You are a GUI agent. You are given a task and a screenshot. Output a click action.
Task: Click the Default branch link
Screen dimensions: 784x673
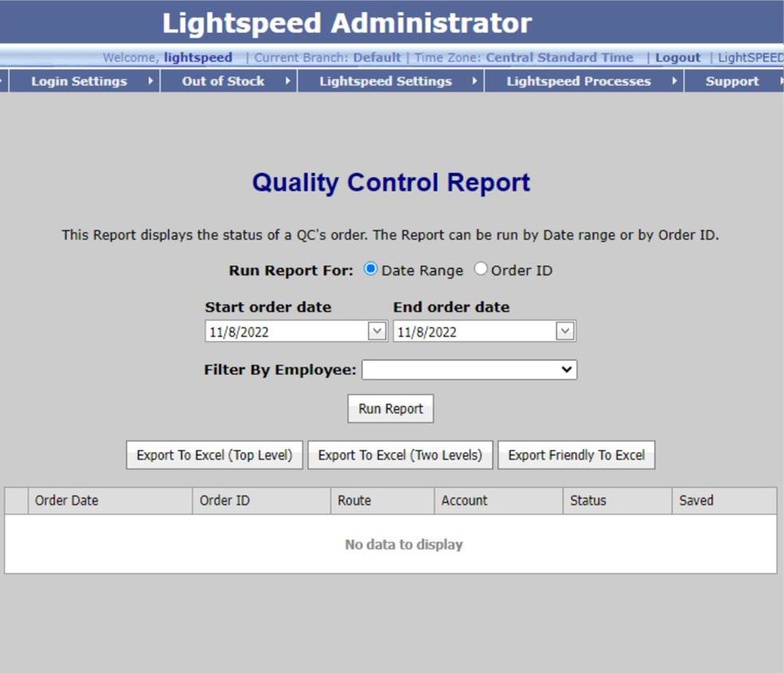click(376, 57)
